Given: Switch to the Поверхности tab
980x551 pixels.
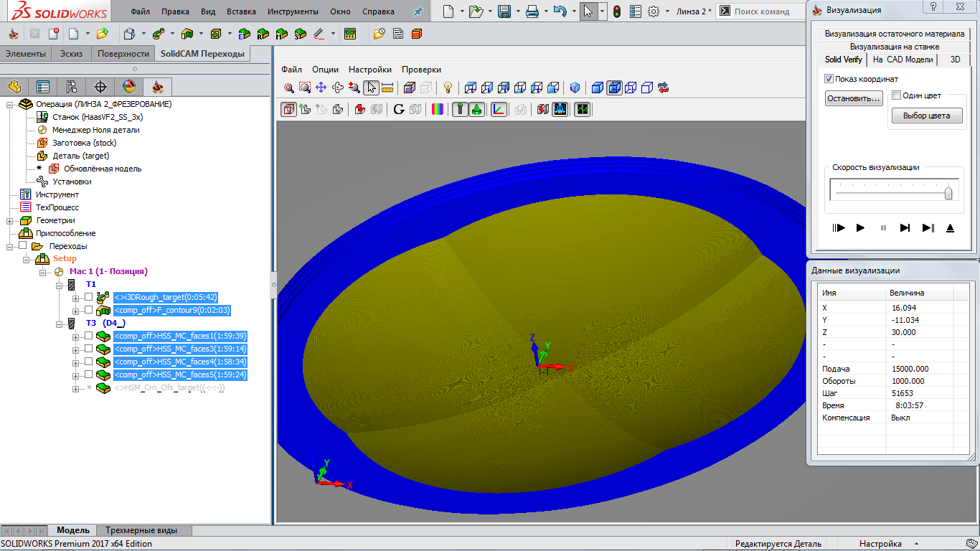Looking at the screenshot, I should tap(123, 54).
